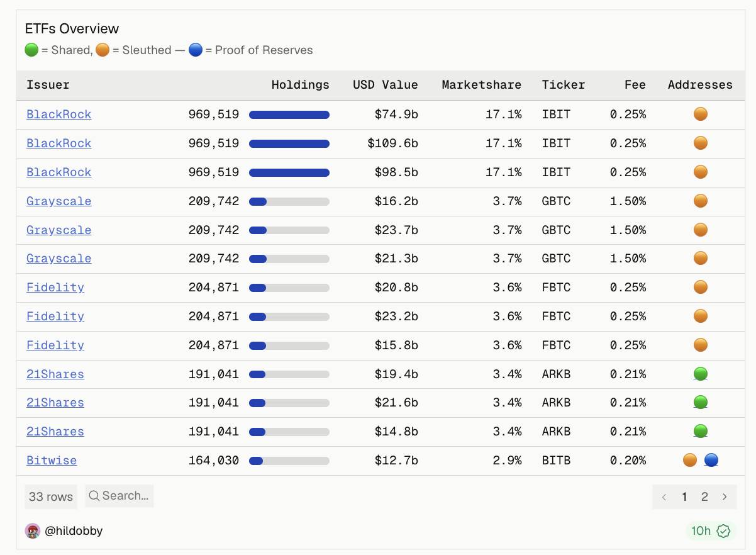This screenshot has height=555, width=756.
Task: Select 1.50% fee in the $21.3b row
Action: tap(628, 259)
